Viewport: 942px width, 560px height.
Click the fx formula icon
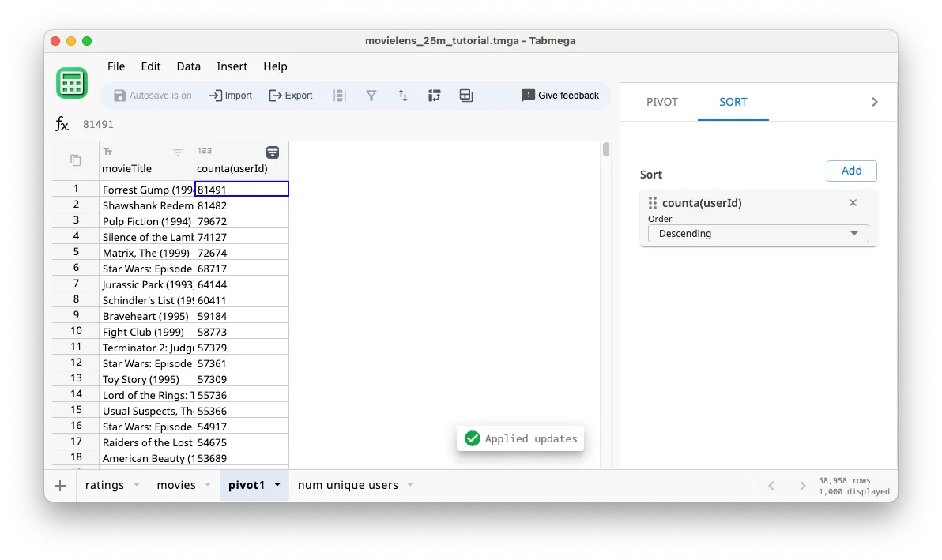click(62, 124)
